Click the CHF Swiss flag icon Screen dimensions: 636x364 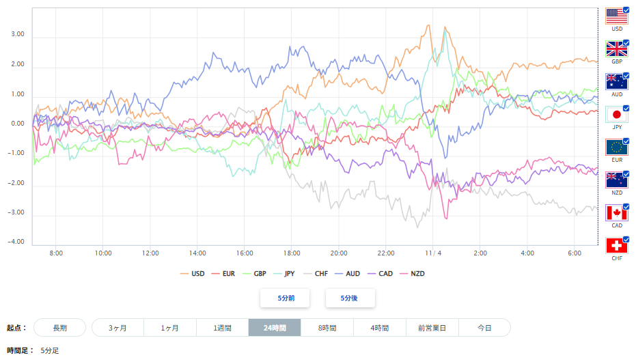pyautogui.click(x=616, y=246)
